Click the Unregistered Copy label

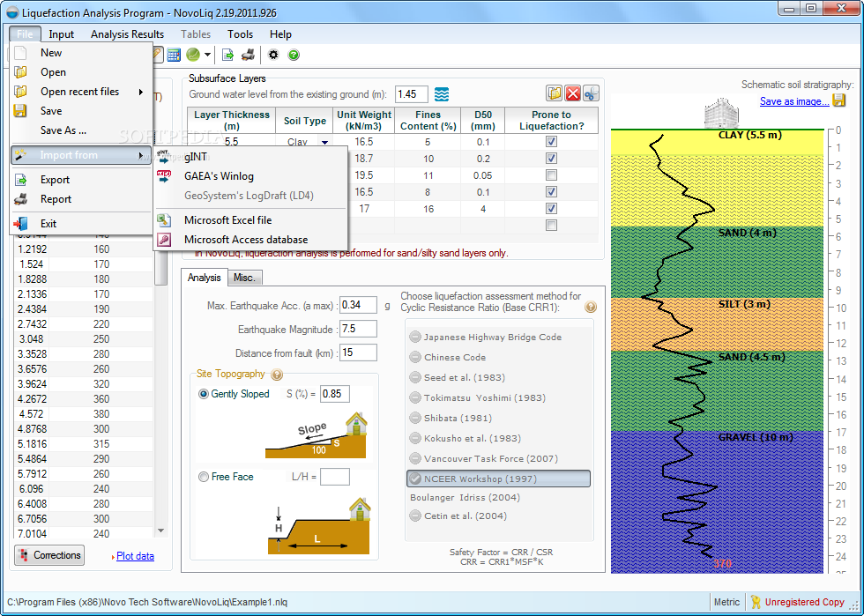pyautogui.click(x=804, y=602)
